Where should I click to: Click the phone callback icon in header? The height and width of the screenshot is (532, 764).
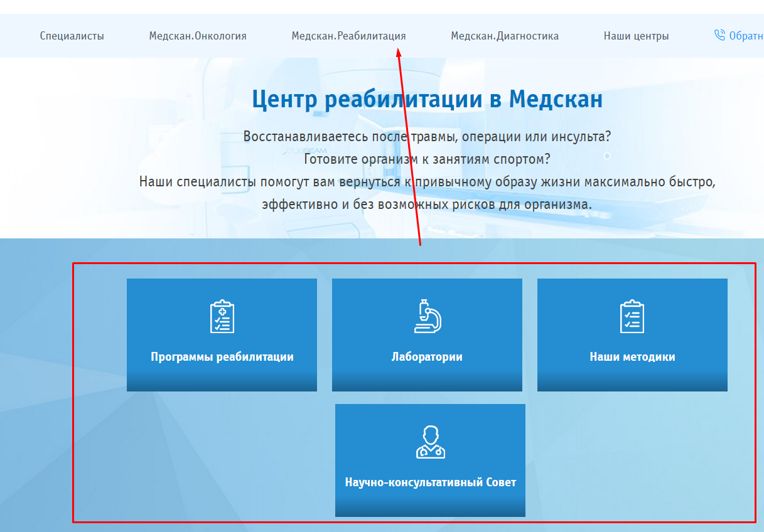coord(719,35)
